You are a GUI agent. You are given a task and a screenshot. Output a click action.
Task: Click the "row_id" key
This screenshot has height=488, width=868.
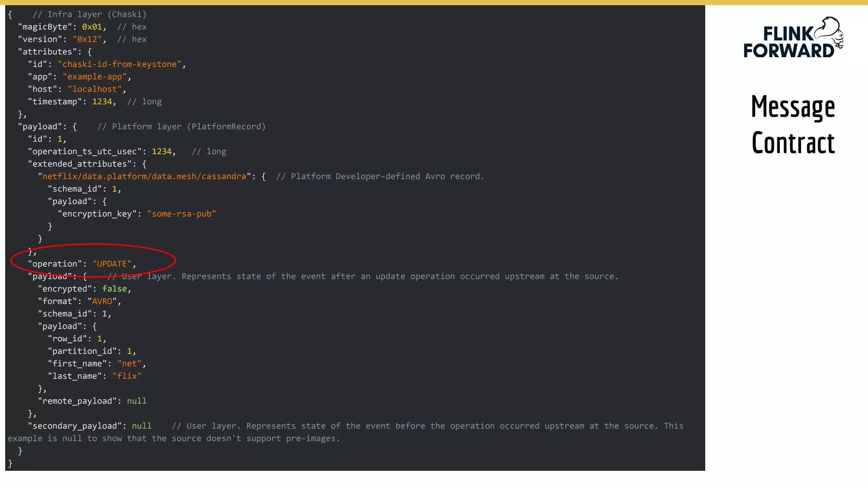click(67, 339)
